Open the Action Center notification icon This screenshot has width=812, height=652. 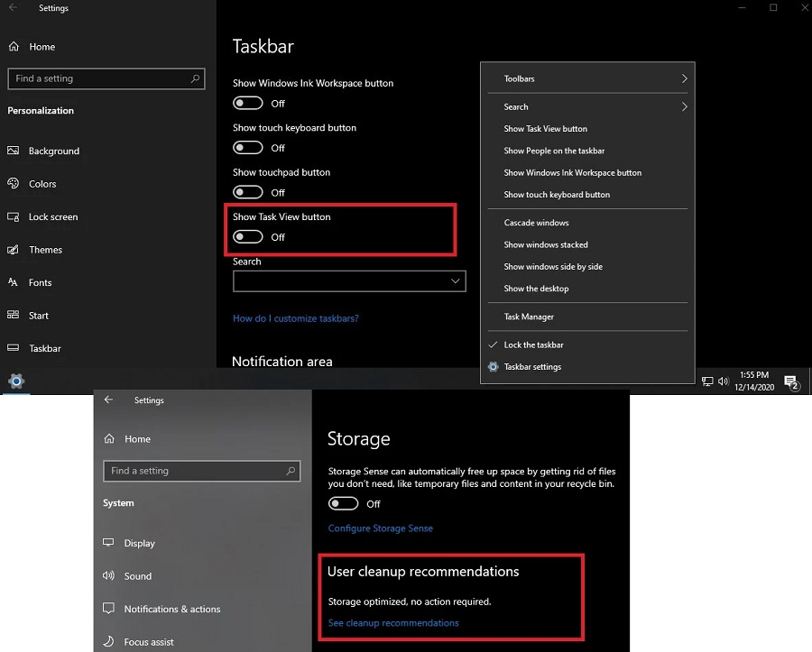792,383
